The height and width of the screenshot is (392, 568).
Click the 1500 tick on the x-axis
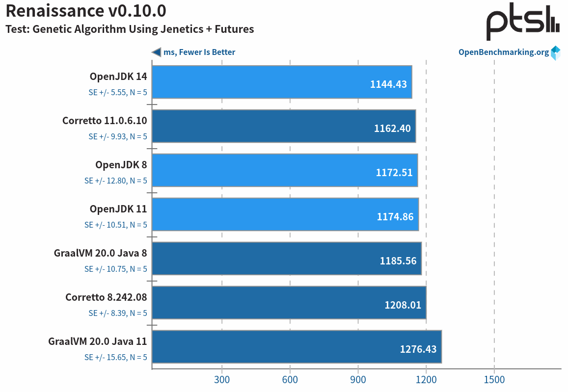tap(494, 380)
